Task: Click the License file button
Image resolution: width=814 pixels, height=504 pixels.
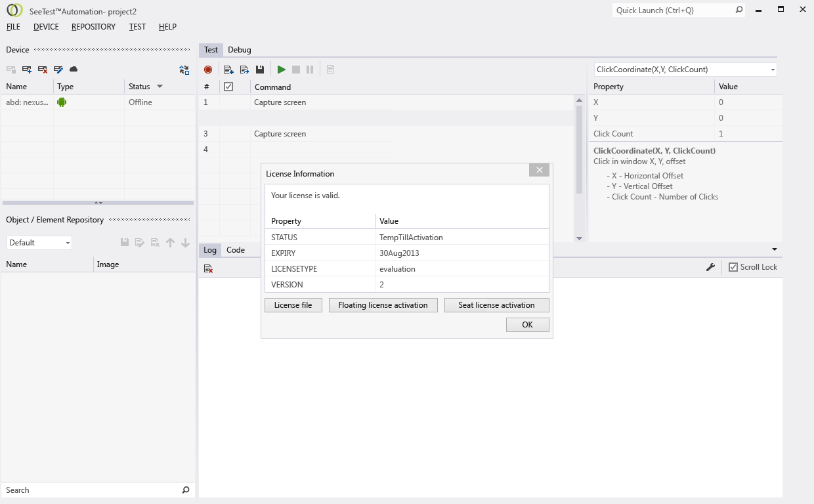Action: [293, 305]
